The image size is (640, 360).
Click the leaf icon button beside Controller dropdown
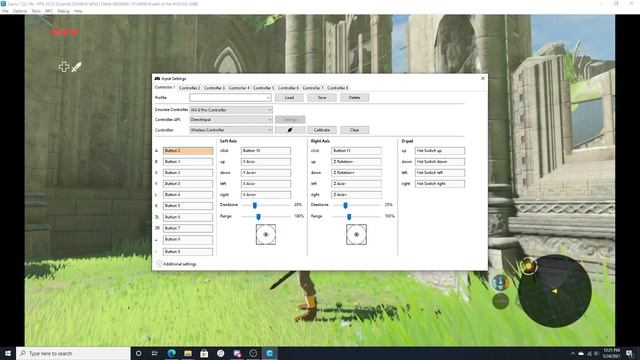pyautogui.click(x=290, y=130)
